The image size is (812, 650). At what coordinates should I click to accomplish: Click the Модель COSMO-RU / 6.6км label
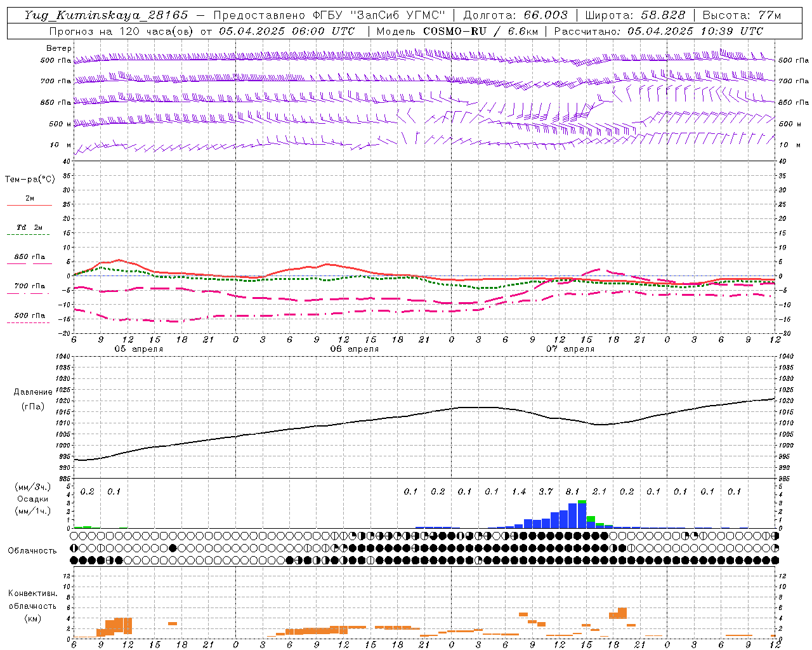point(457,31)
